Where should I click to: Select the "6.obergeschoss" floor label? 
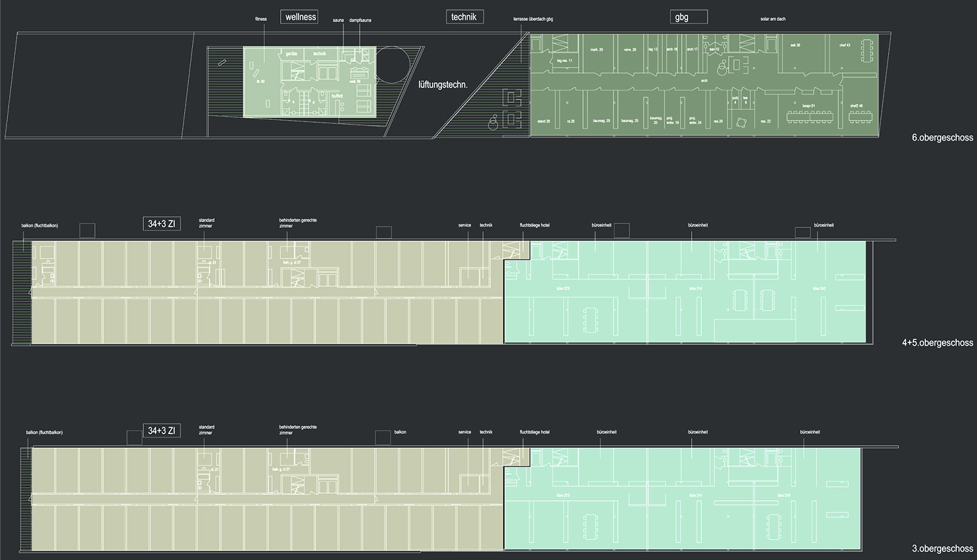(942, 138)
